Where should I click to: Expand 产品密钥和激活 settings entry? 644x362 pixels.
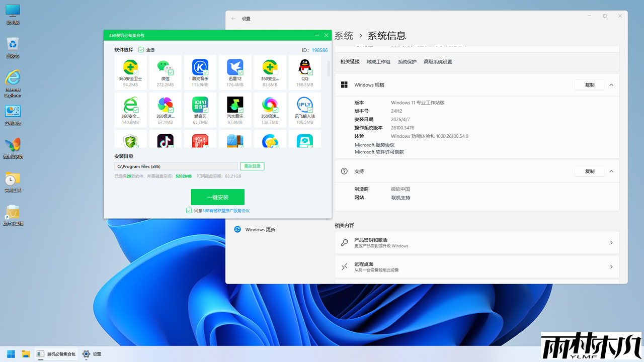click(x=475, y=242)
